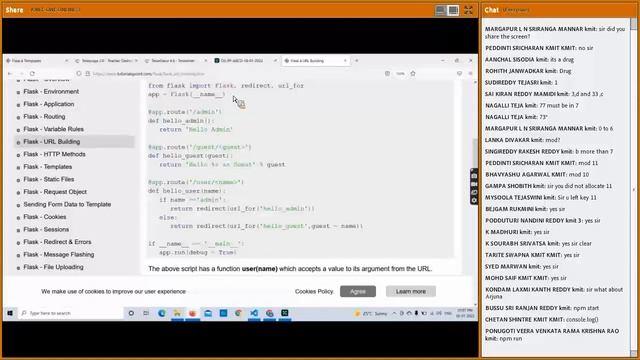
Task: Switch to the third browser tab
Action: tap(176, 60)
